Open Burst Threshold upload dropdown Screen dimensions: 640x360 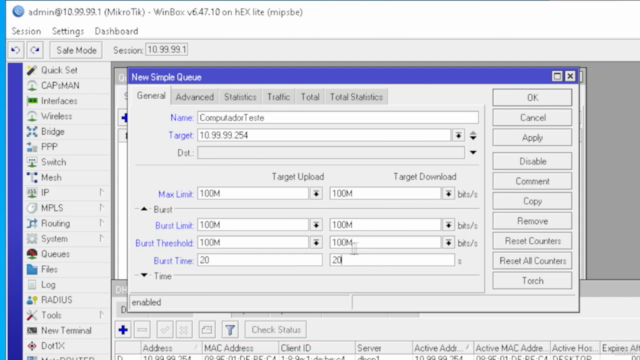[316, 242]
